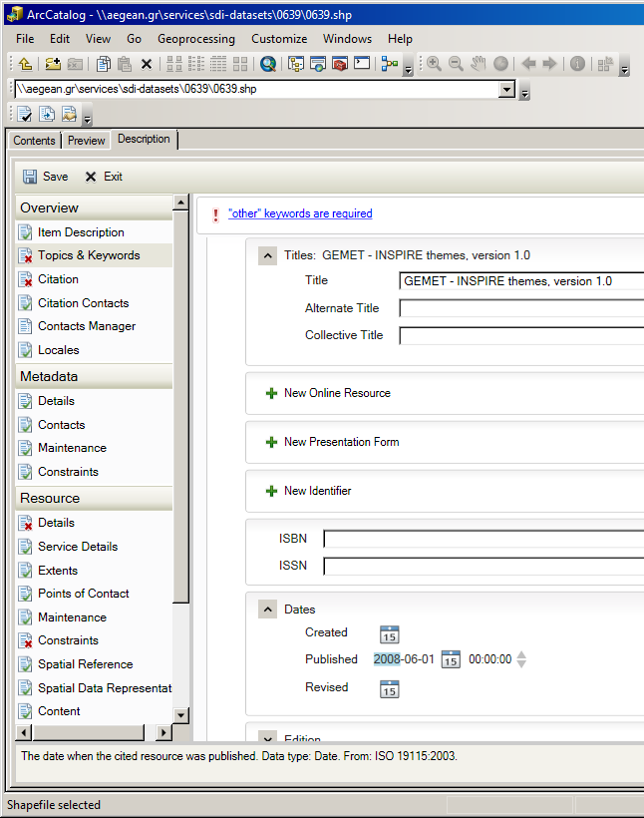Open Catalog Tree window icon

pyautogui.click(x=296, y=64)
